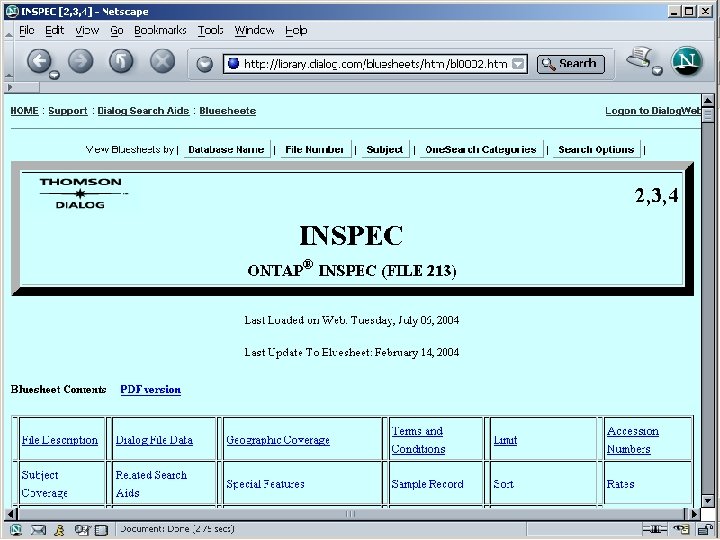Open the Tools menu
720x540 pixels.
210,30
